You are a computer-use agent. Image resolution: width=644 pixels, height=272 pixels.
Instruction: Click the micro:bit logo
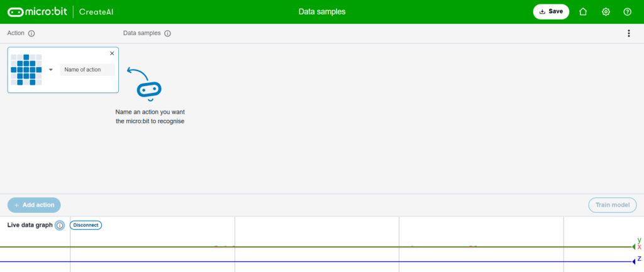pyautogui.click(x=37, y=12)
